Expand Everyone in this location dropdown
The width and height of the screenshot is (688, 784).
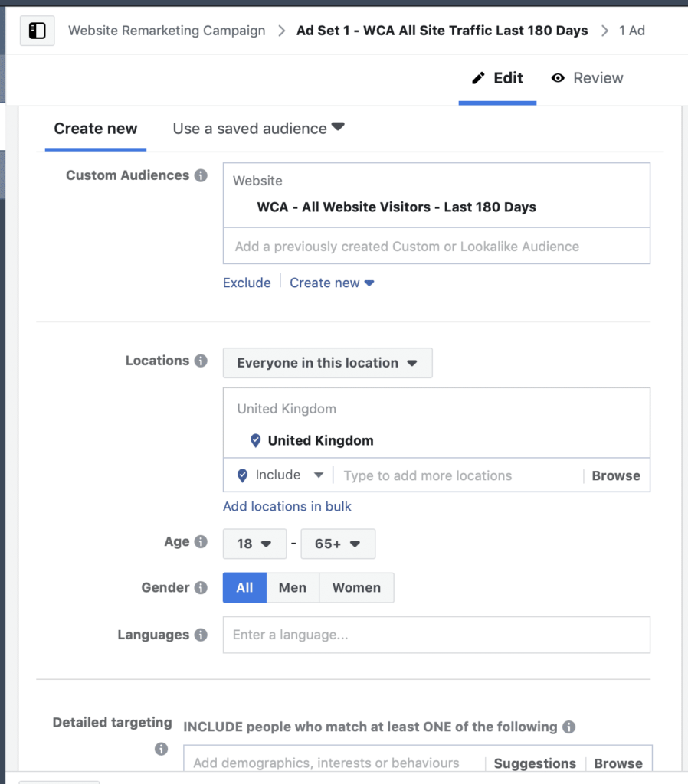pos(327,363)
